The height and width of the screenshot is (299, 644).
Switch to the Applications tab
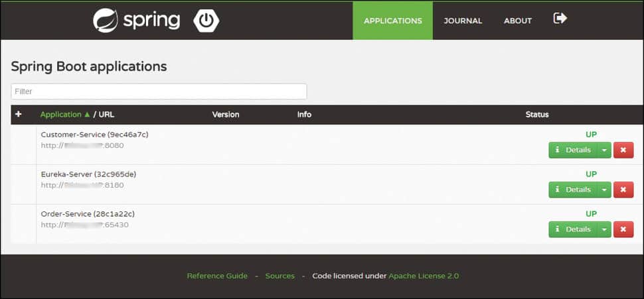pos(392,21)
